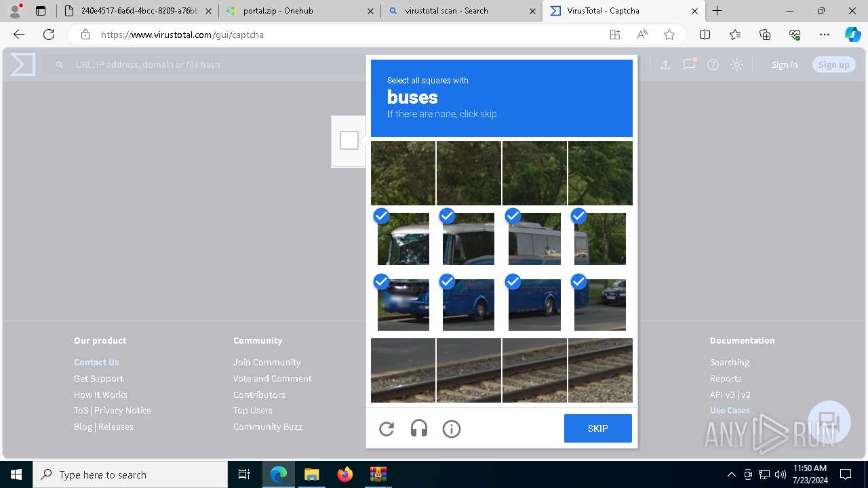
Task: Open Favorites list icon
Action: click(x=735, y=35)
